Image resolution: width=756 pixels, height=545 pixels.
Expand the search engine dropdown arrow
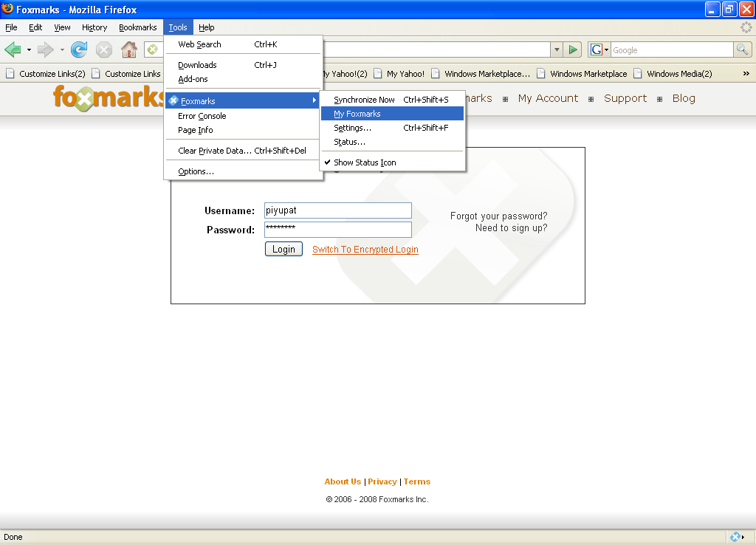607,49
